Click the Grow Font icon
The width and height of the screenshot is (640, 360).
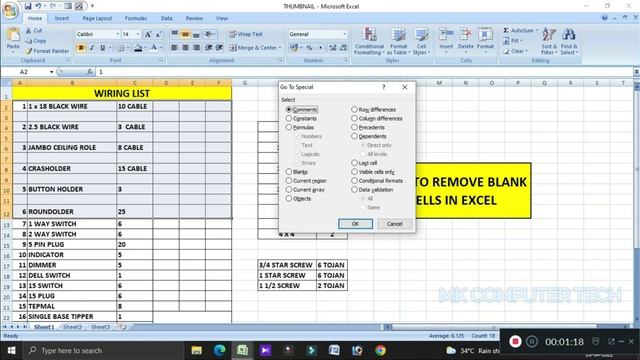pos(148,34)
